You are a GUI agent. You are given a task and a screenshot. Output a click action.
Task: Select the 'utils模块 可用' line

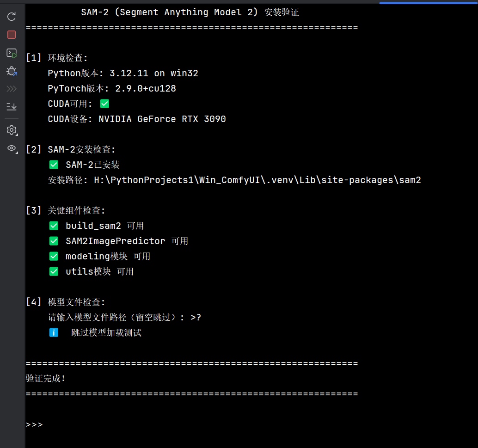92,271
